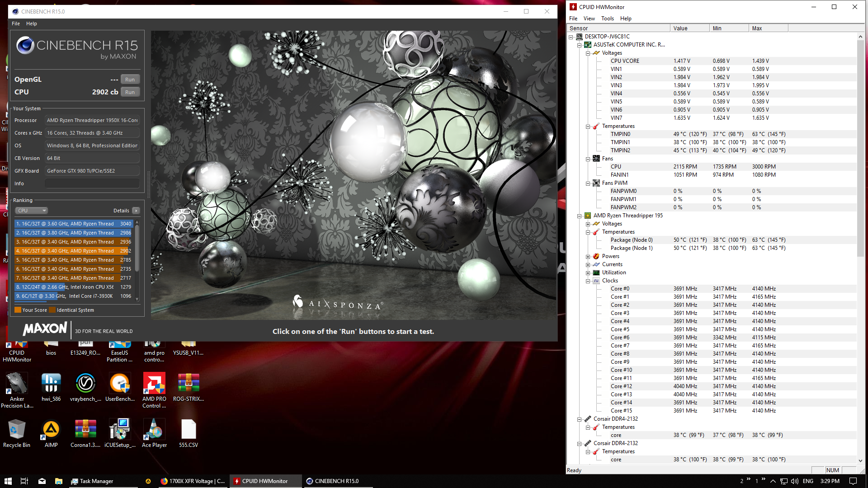Screen dimensions: 868x488
Task: Select the vraybench desktop icon
Action: coord(85,387)
